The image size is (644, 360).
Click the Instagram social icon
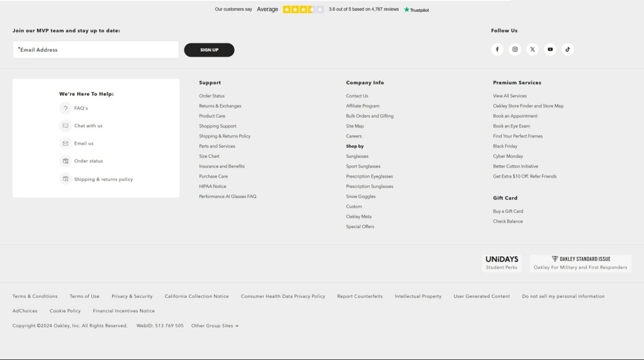tap(515, 50)
